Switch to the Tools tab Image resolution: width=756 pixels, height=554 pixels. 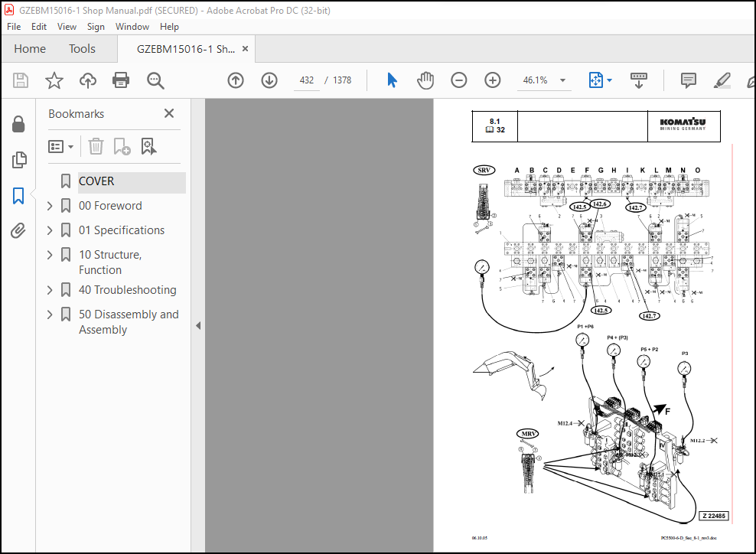pyautogui.click(x=82, y=49)
